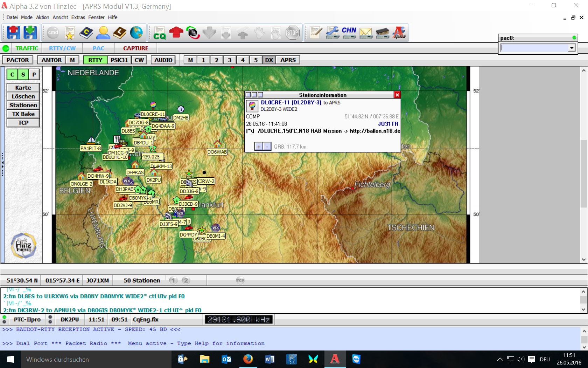Image resolution: width=588 pixels, height=368 pixels.
Task: Click the Karte button
Action: (23, 88)
